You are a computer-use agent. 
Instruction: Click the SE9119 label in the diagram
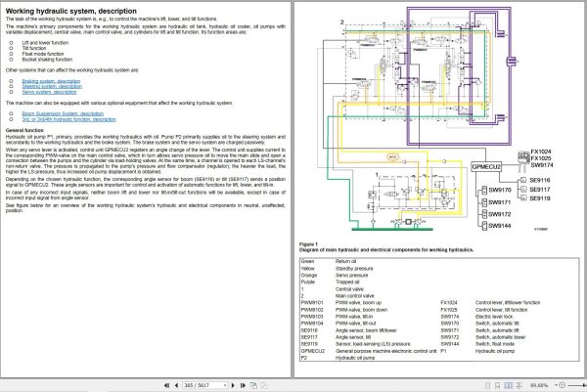click(540, 198)
